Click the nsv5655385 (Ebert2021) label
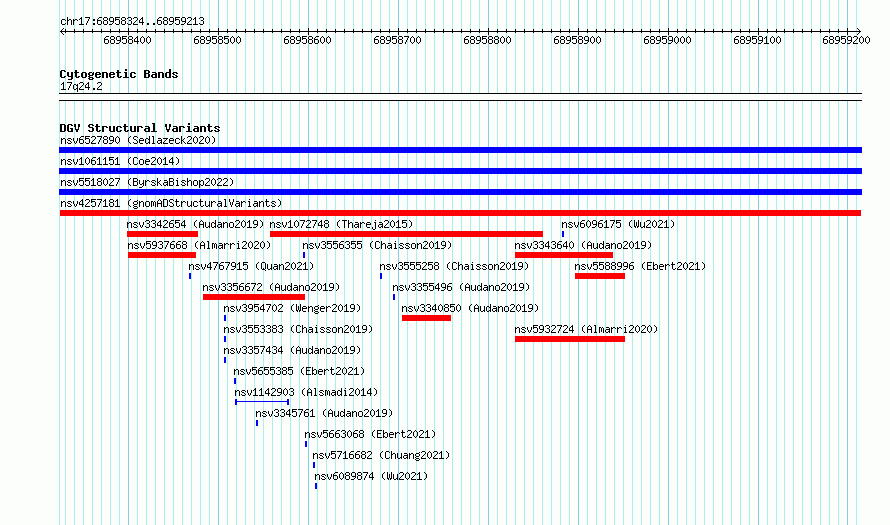The image size is (890, 525). pyautogui.click(x=299, y=371)
